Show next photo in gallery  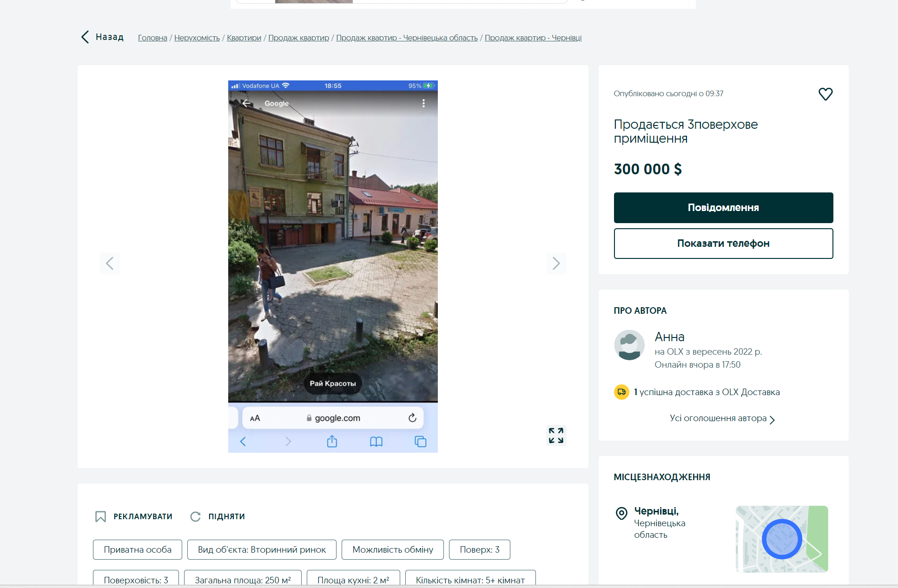556,264
